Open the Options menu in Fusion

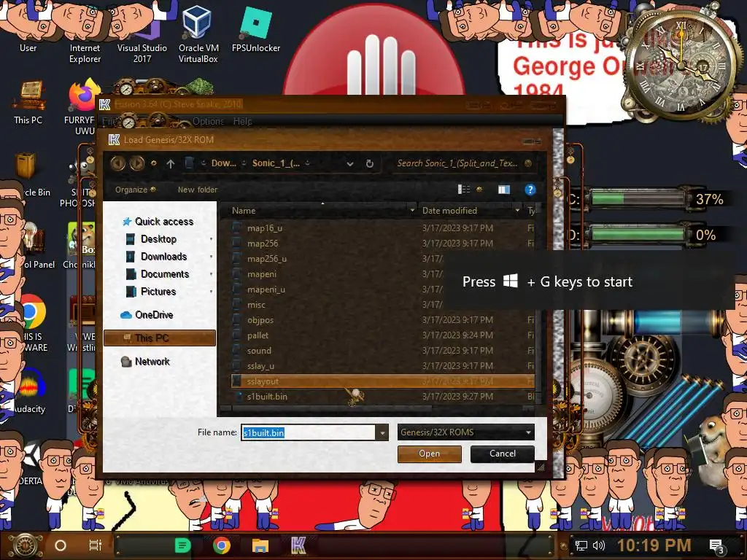(208, 122)
